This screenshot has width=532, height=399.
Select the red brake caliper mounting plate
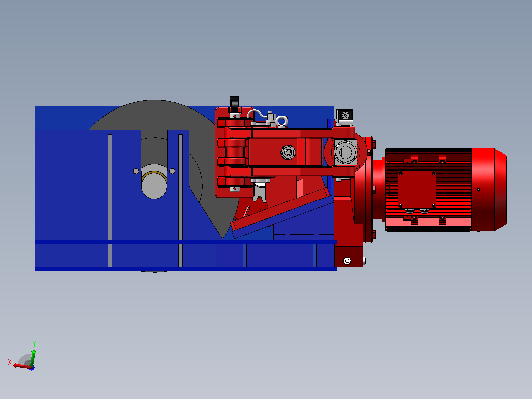234,152
